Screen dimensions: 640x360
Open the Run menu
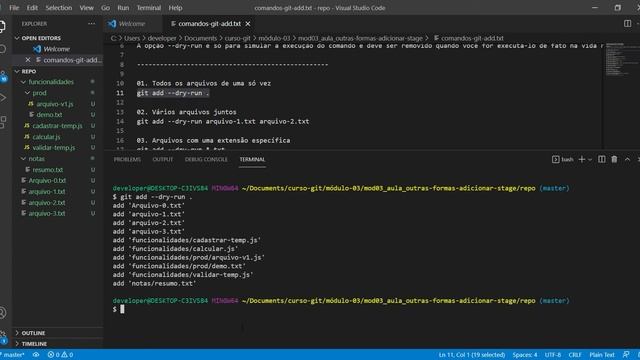(x=123, y=8)
